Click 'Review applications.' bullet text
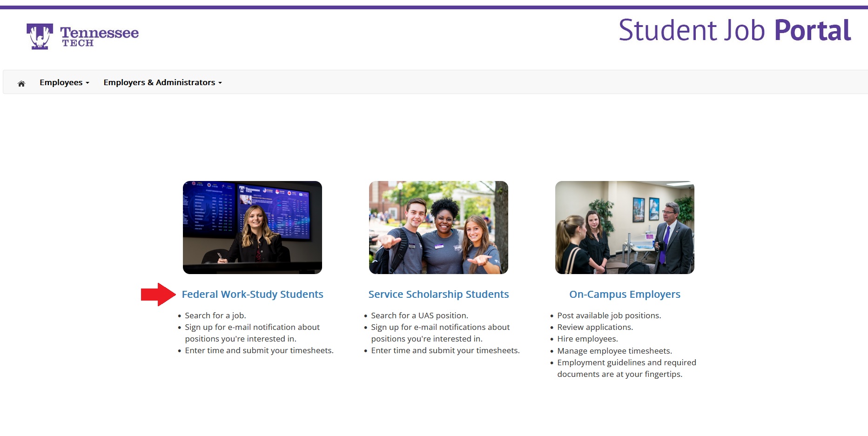This screenshot has width=868, height=436. pyautogui.click(x=595, y=327)
